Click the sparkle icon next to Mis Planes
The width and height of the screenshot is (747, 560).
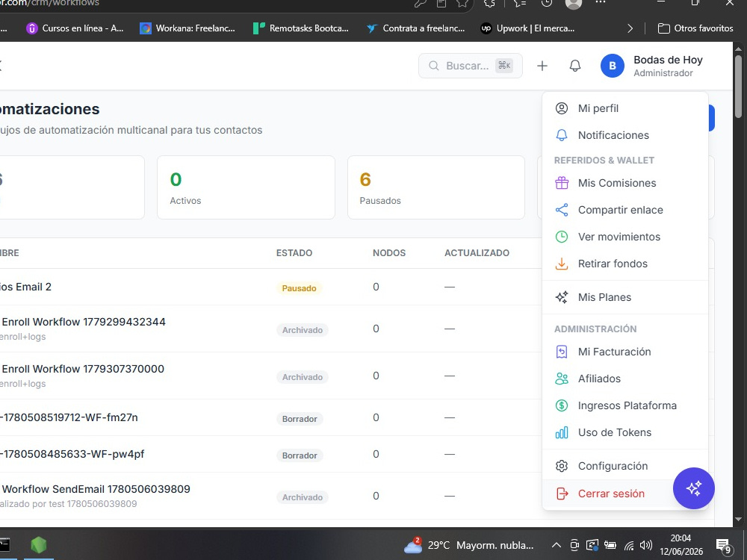[562, 297]
